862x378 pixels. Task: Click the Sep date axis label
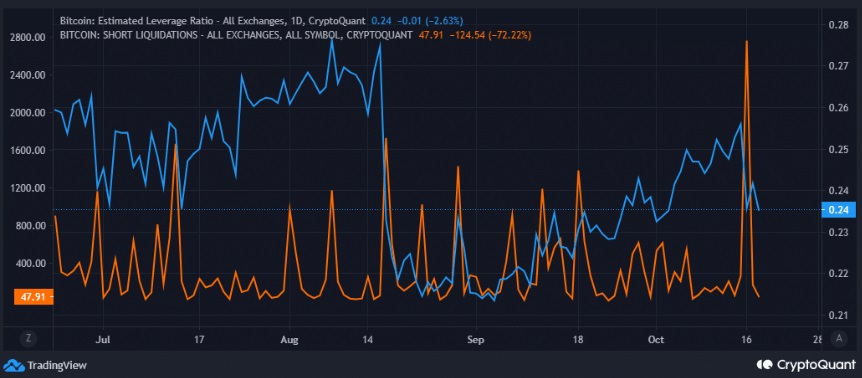pos(476,340)
